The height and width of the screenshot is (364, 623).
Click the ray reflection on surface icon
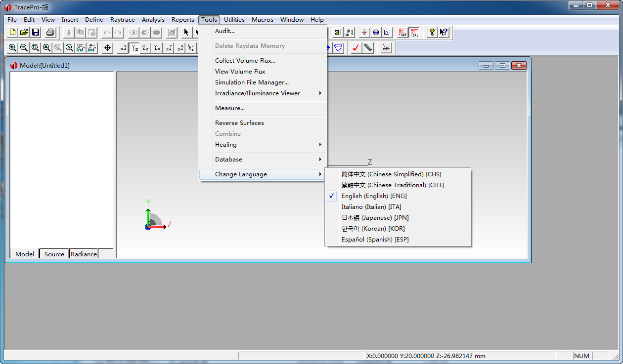386,48
